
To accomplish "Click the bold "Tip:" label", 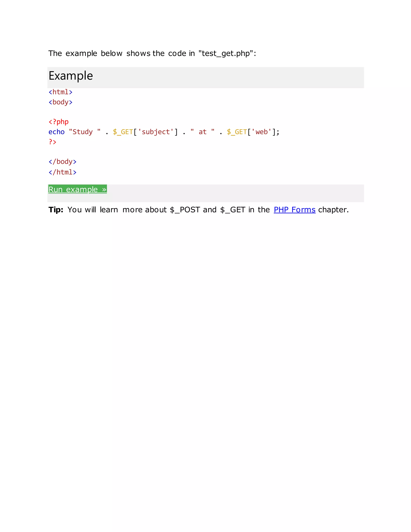I will coord(56,210).
